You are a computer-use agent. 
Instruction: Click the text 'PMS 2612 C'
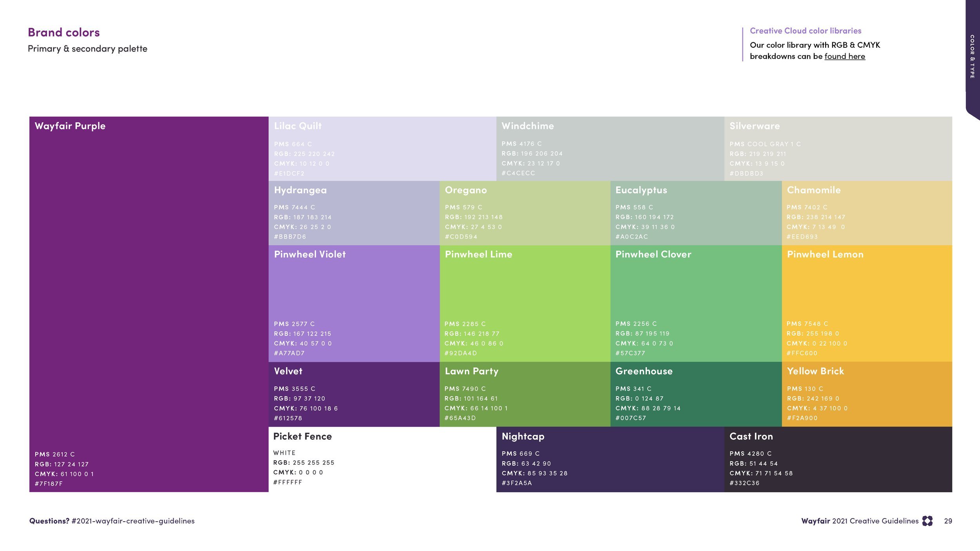[54, 454]
